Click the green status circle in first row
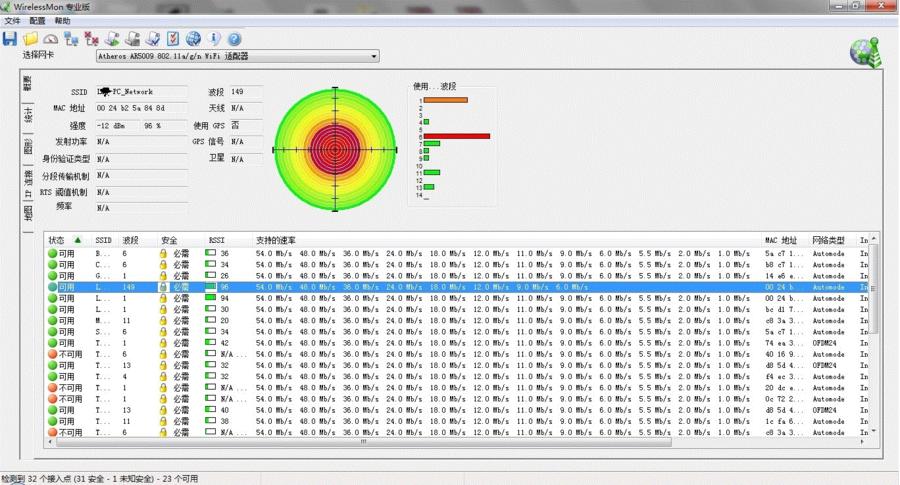Screen dimensions: 900x485 [x=52, y=253]
